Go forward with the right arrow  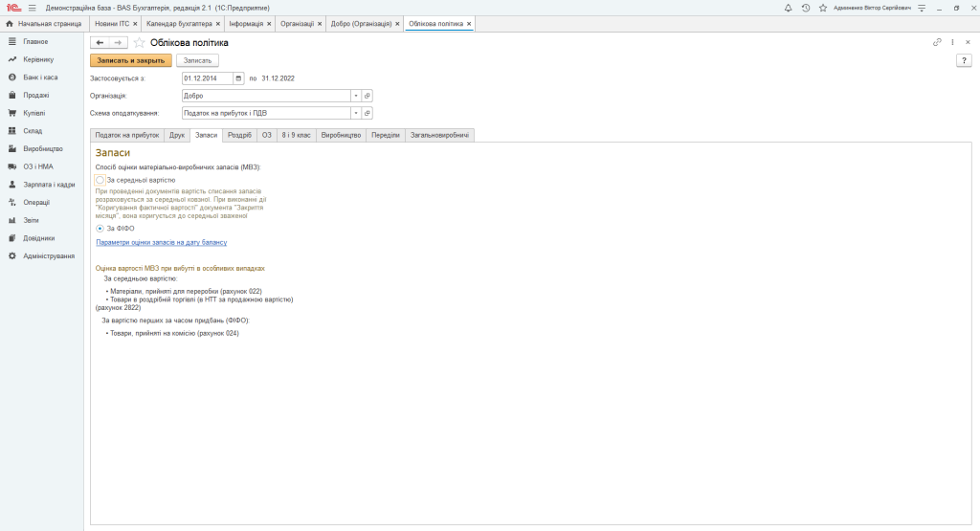point(118,42)
